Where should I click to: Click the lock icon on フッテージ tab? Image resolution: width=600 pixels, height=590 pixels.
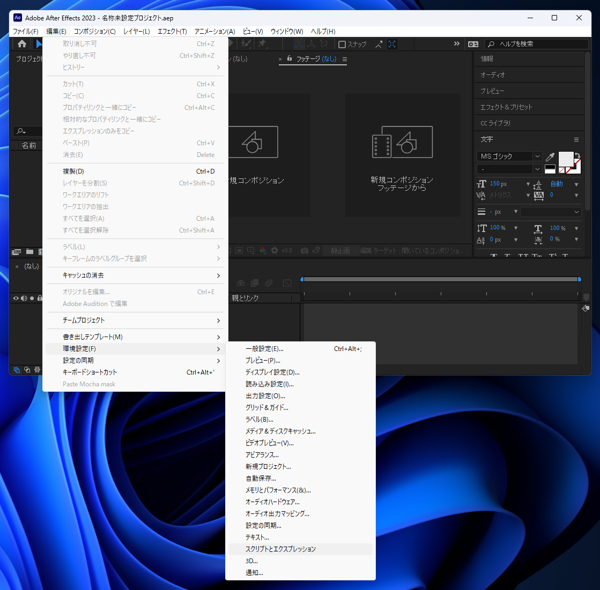[x=289, y=59]
